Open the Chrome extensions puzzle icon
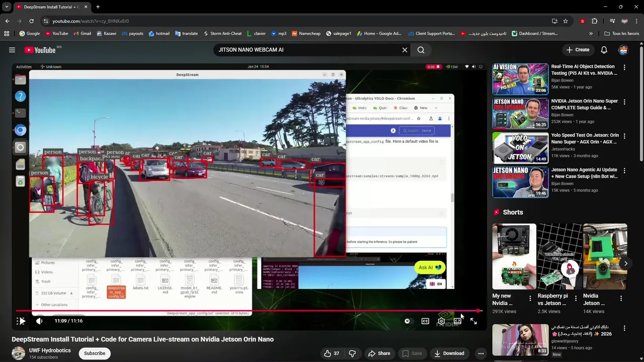 tap(595, 21)
